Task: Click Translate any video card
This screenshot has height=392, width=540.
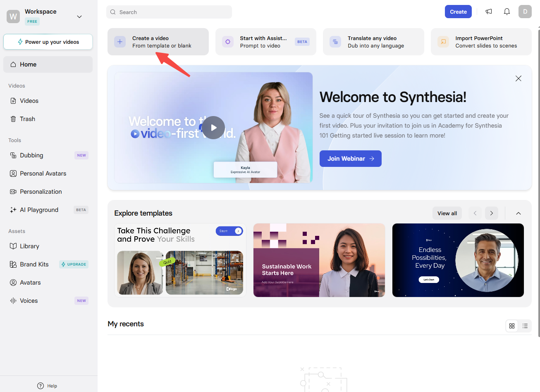Action: [373, 42]
